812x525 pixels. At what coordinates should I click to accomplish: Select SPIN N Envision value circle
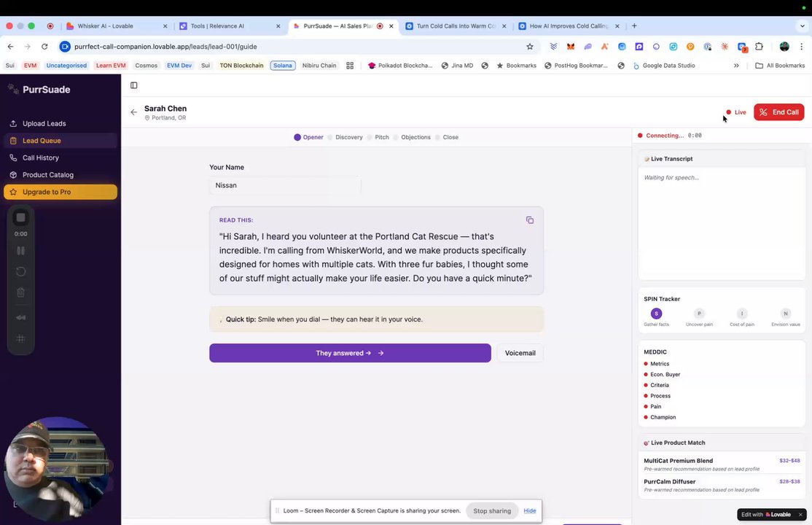786,314
